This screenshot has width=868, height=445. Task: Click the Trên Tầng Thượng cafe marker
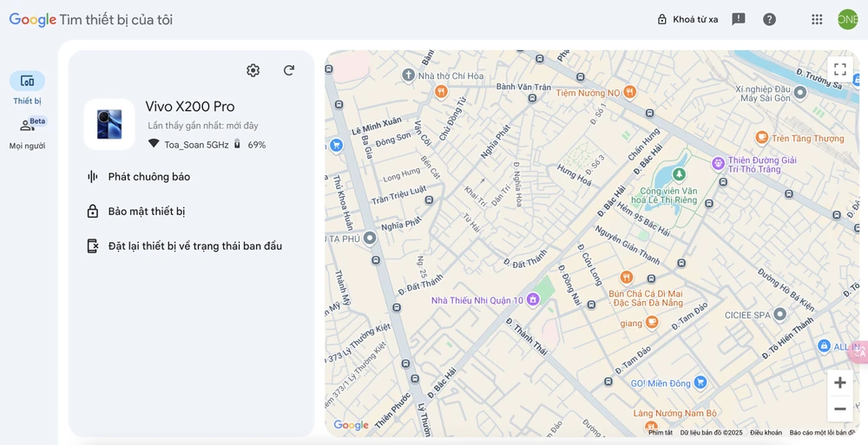pos(762,137)
